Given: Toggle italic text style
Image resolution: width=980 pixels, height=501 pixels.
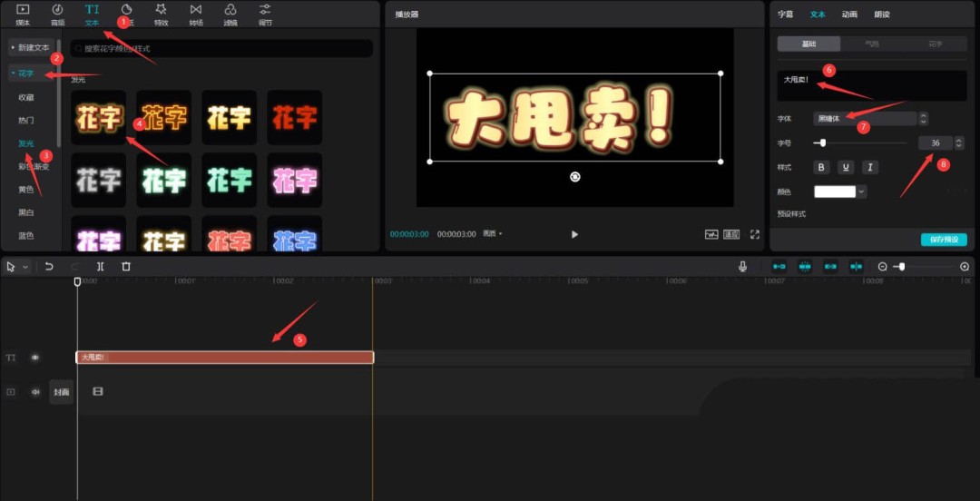Looking at the screenshot, I should [870, 168].
